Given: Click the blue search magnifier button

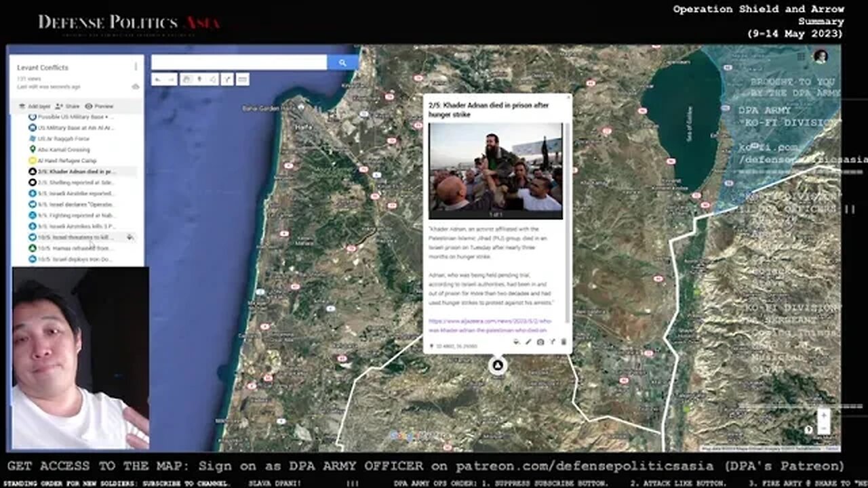Looking at the screenshot, I should [342, 62].
